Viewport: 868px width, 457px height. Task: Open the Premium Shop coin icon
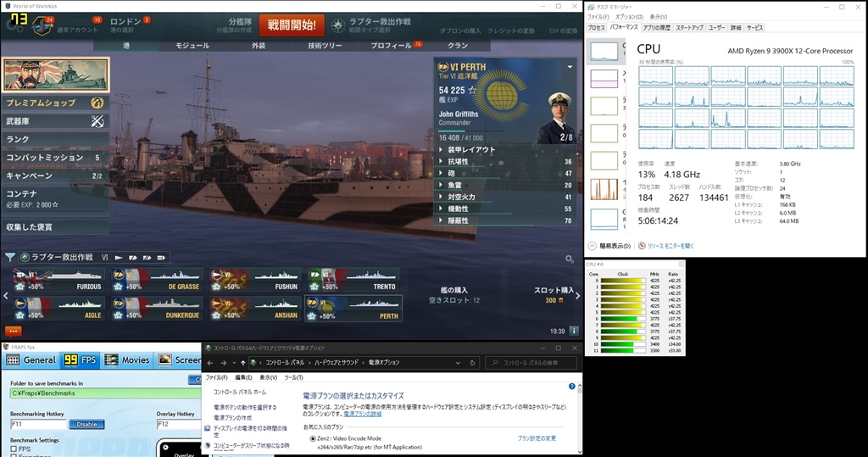[x=97, y=103]
